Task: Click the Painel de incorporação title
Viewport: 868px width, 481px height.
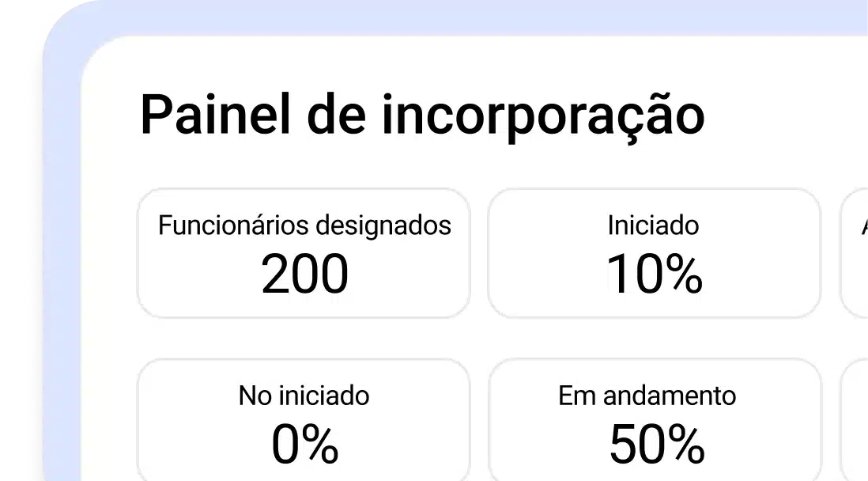Action: (x=423, y=115)
